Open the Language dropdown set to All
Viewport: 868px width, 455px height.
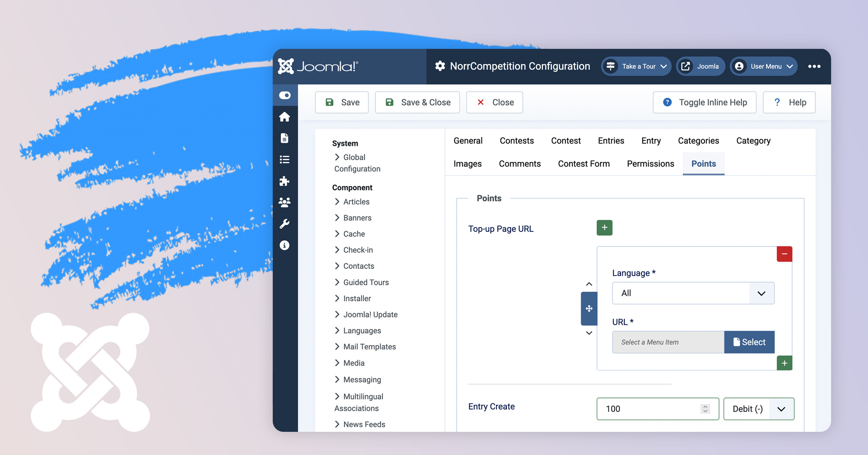[693, 293]
